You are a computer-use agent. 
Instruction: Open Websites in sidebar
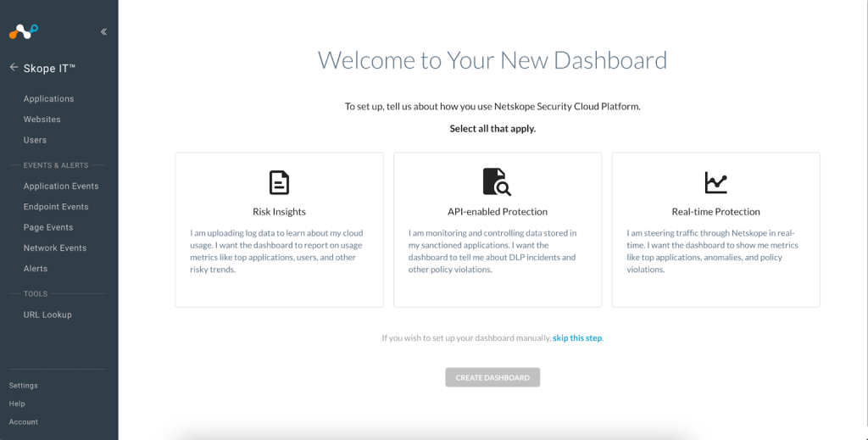[x=42, y=119]
